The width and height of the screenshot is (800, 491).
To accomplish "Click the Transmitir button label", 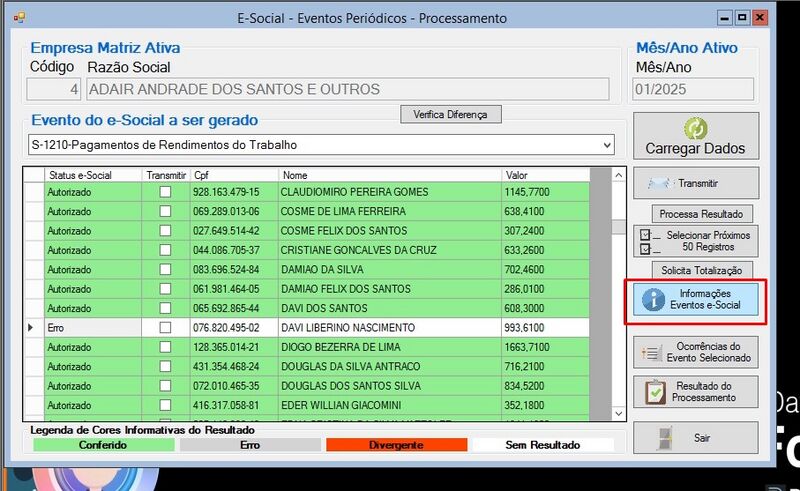I will [698, 183].
